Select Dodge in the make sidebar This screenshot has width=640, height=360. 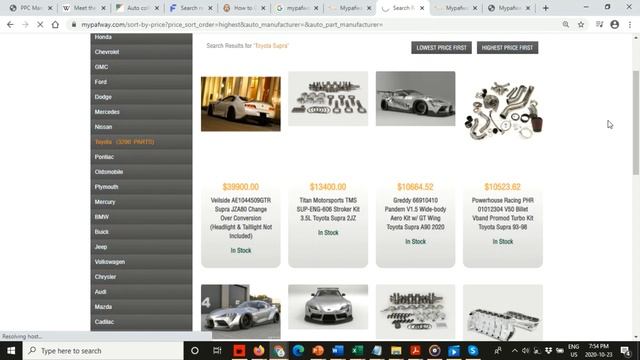(141, 97)
